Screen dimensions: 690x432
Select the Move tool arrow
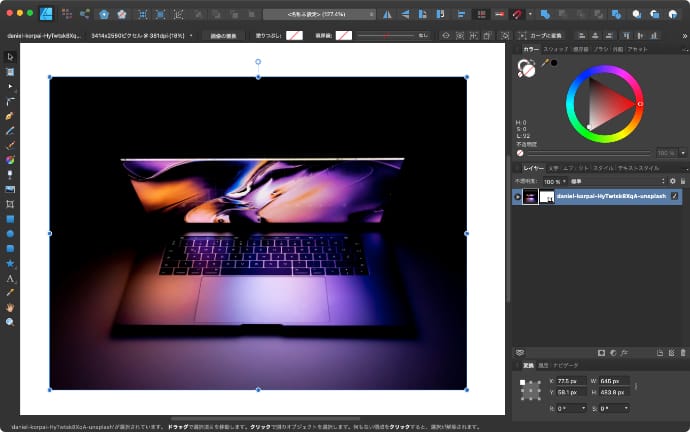(10, 56)
